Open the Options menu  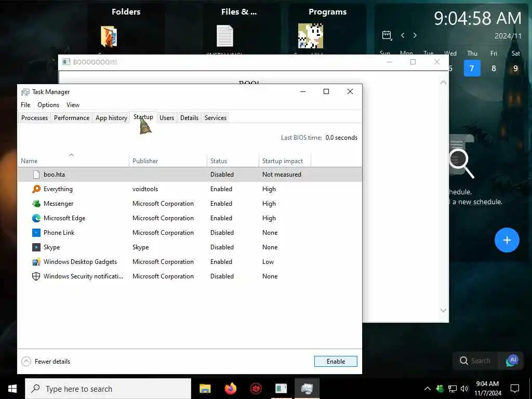(48, 105)
